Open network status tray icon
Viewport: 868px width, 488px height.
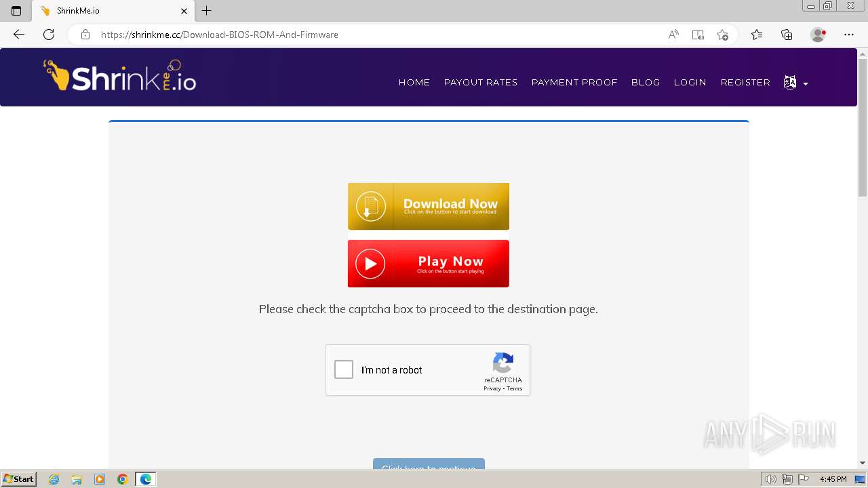pos(787,479)
